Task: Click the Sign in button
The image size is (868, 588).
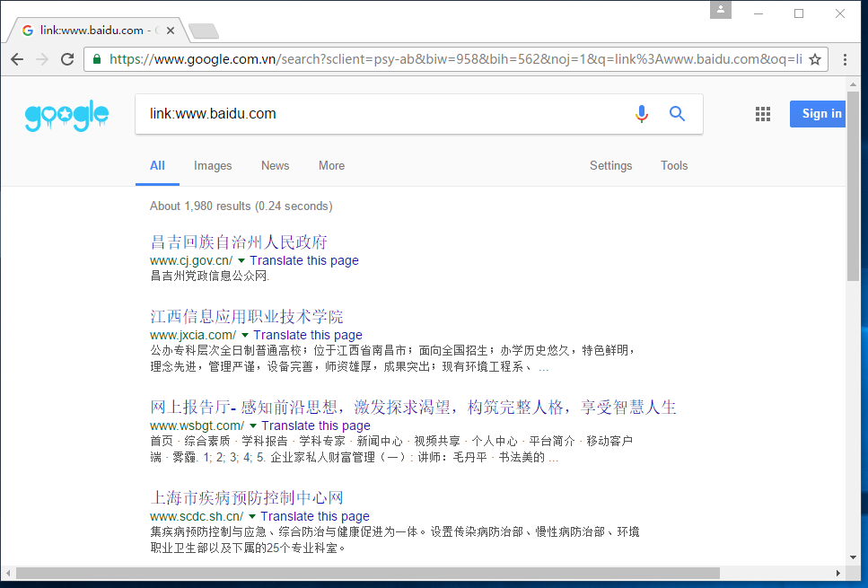Action: 818,114
